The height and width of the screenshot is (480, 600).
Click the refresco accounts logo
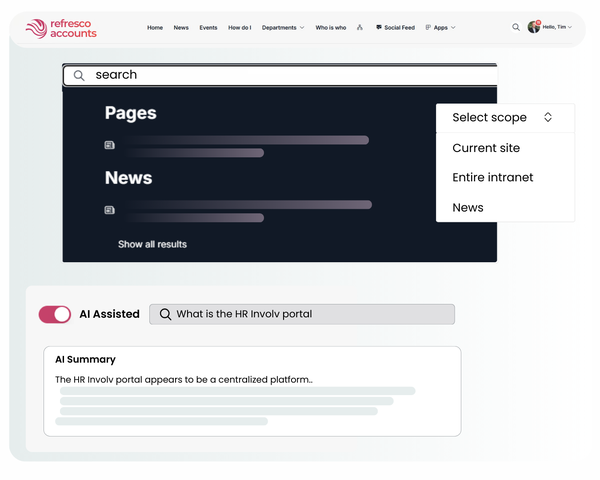pyautogui.click(x=61, y=29)
